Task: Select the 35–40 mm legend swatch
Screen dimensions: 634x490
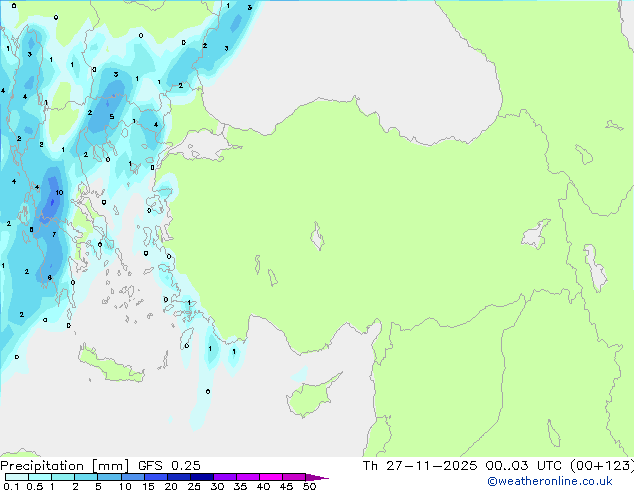Action: coord(247,477)
